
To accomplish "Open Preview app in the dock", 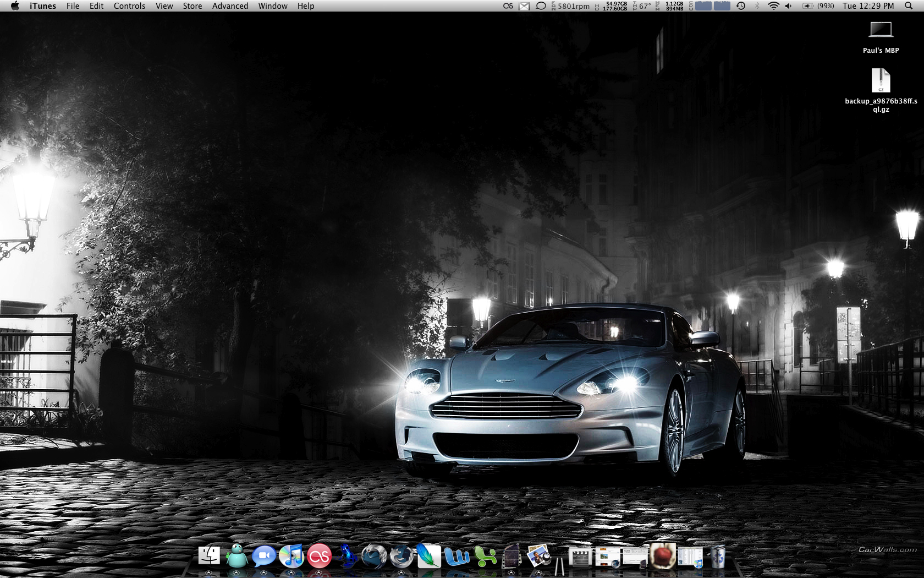I will click(x=539, y=556).
